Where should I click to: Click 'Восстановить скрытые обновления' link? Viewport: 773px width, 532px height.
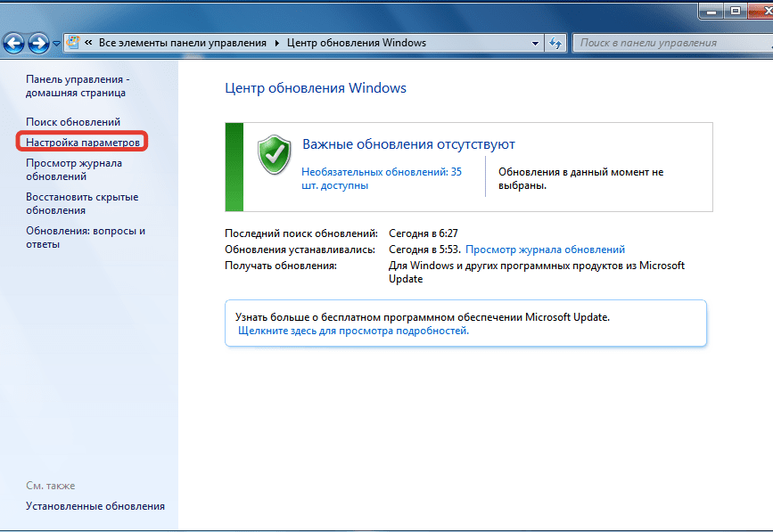pos(82,203)
